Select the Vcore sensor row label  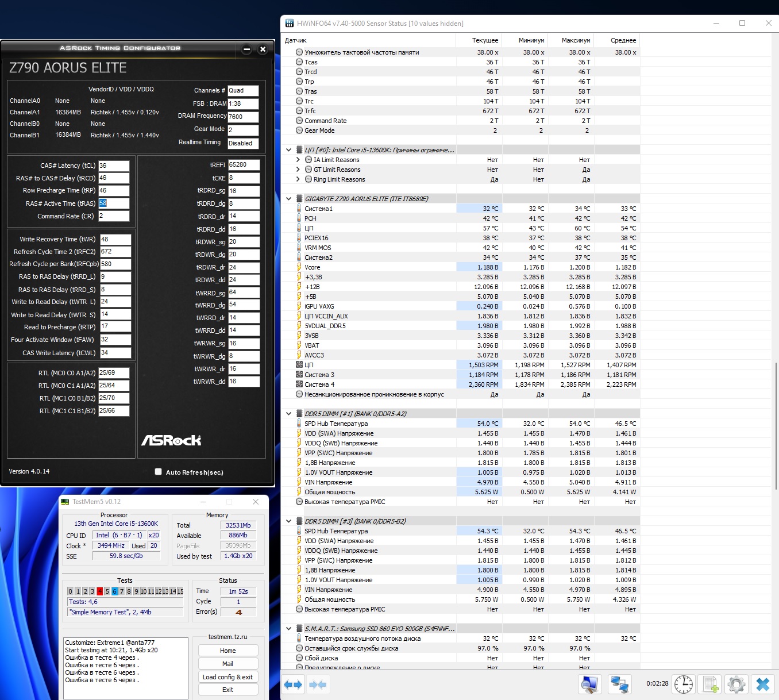tap(313, 267)
